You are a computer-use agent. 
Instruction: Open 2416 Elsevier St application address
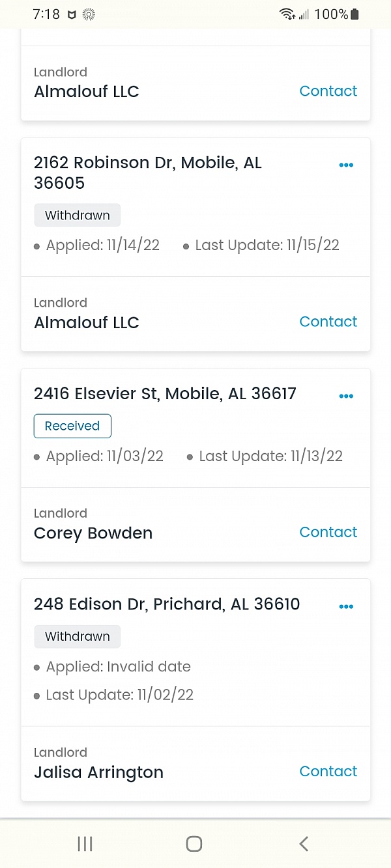(x=165, y=394)
